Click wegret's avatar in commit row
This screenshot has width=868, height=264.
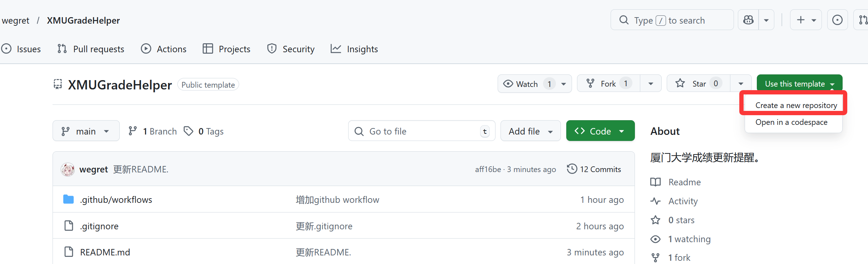pos(68,169)
